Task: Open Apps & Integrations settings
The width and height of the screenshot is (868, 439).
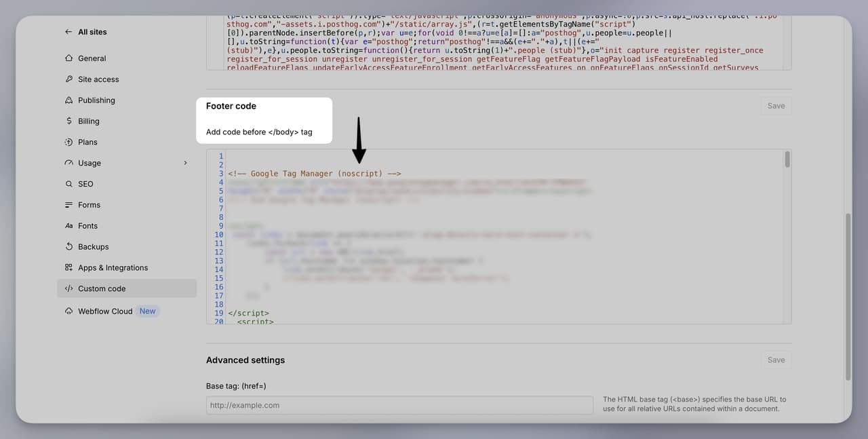Action: point(127,268)
